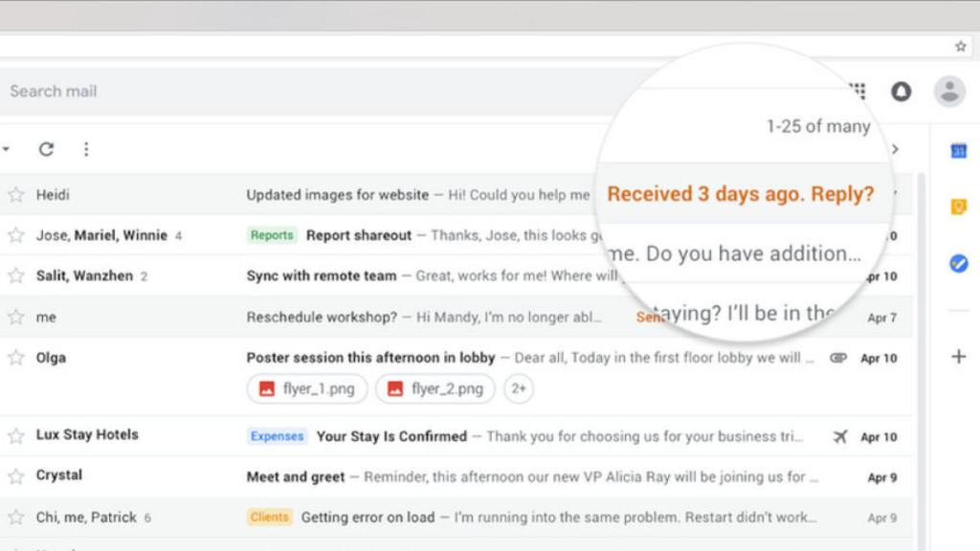Open the 1-25 of many pagination control

click(818, 125)
